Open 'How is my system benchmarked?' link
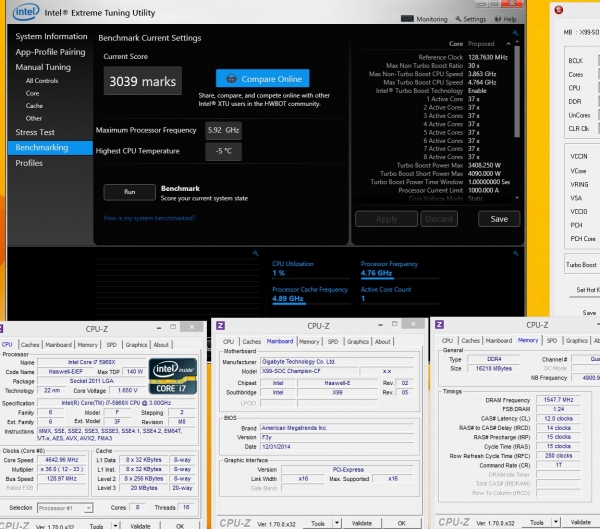600x529 pixels. (x=149, y=218)
